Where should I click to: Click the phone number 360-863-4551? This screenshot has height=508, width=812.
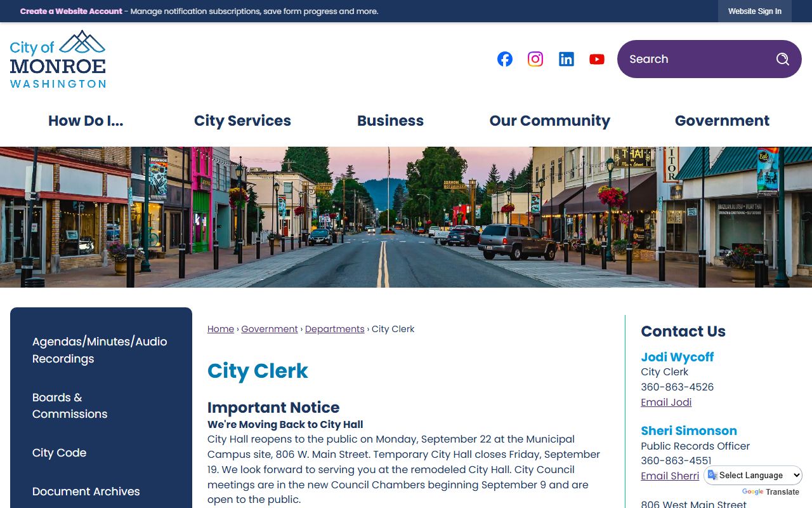[676, 460]
